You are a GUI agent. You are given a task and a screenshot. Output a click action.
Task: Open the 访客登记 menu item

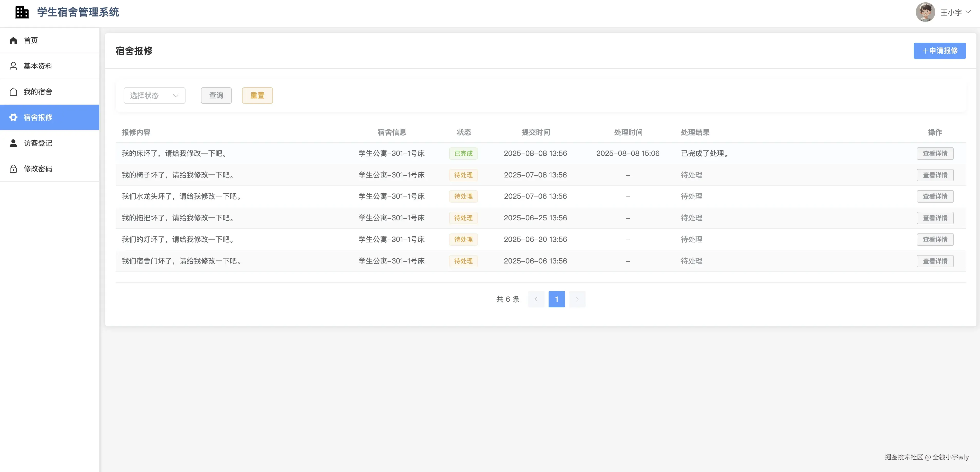tap(38, 143)
